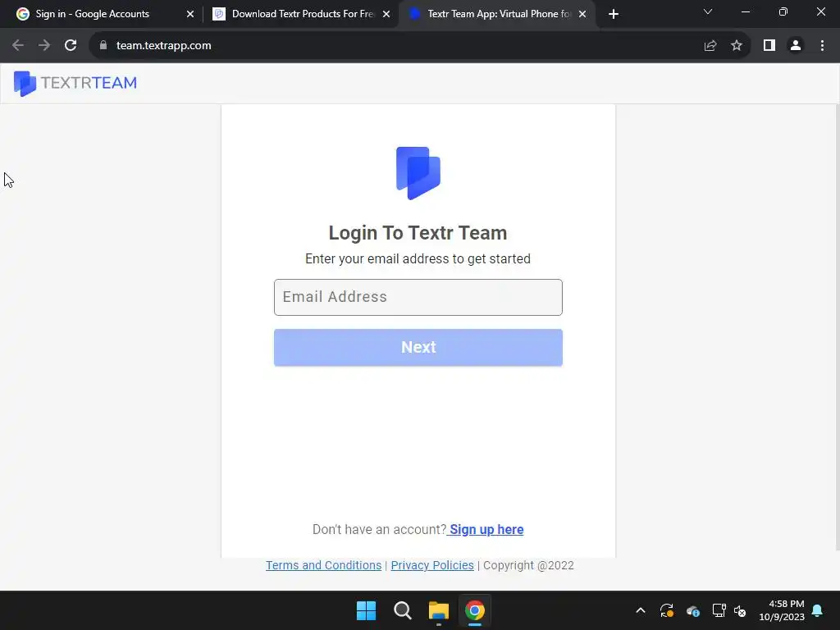This screenshot has height=630, width=840.
Task: Click the OneDrive cloud tray icon
Action: (692, 610)
